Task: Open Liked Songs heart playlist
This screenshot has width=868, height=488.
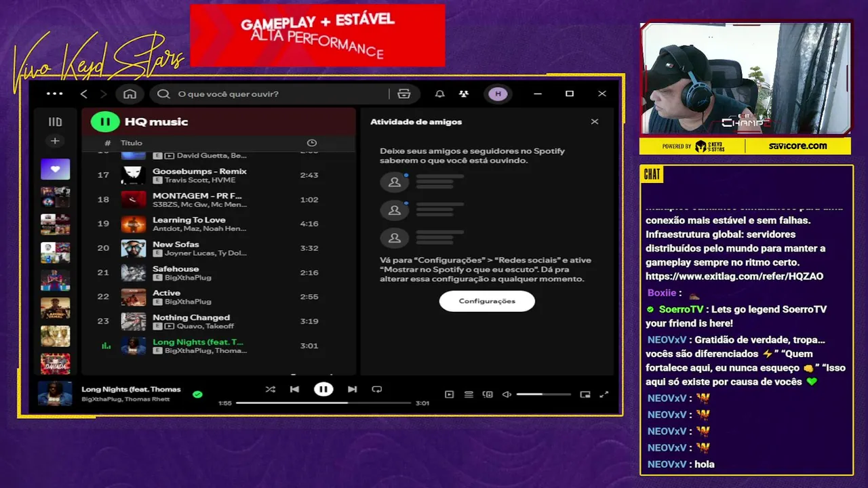Action: [x=55, y=169]
